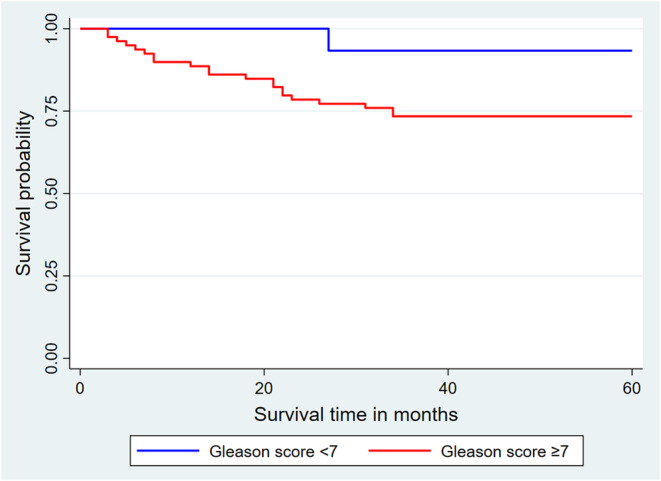Click the blue curve plateau after the drop
This screenshot has width=661, height=481.
pyautogui.click(x=480, y=51)
